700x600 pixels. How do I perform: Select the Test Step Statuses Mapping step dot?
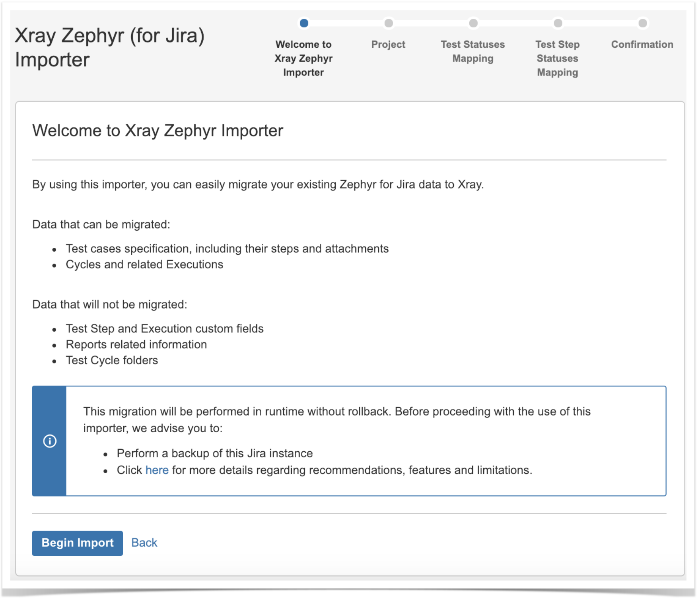pyautogui.click(x=558, y=23)
